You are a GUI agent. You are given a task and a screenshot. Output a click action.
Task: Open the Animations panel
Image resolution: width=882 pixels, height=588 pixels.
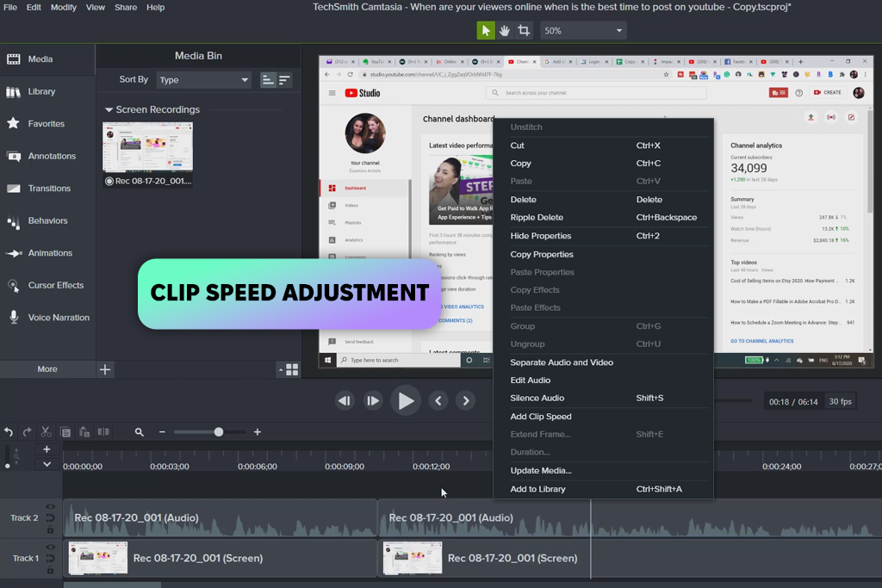[x=47, y=253]
